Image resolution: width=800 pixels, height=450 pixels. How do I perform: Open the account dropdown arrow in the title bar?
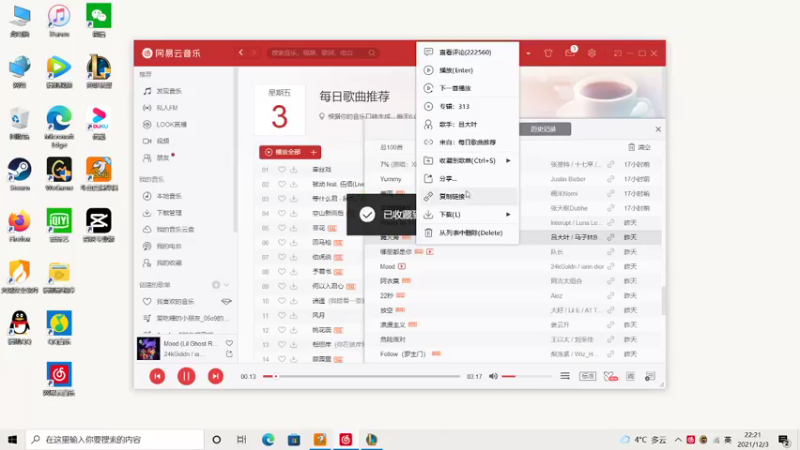[x=528, y=53]
